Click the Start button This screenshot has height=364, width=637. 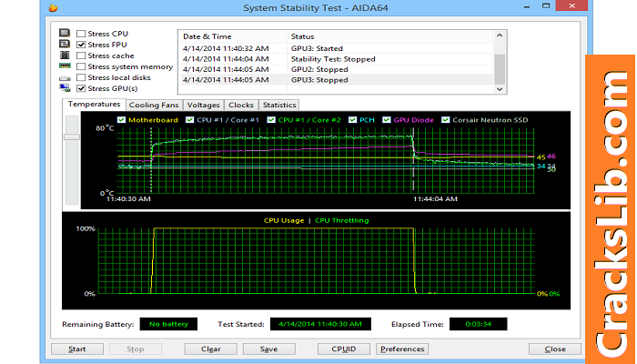click(x=77, y=349)
